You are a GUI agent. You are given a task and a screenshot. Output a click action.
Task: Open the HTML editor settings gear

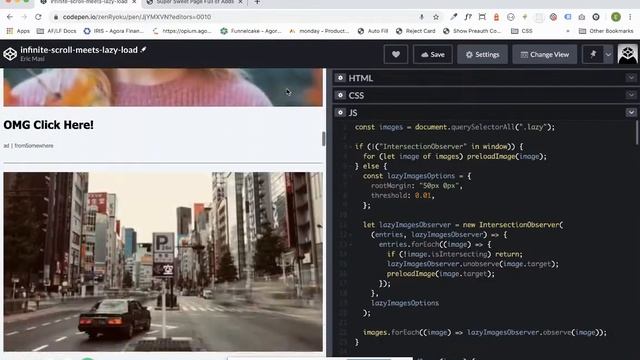coord(340,78)
